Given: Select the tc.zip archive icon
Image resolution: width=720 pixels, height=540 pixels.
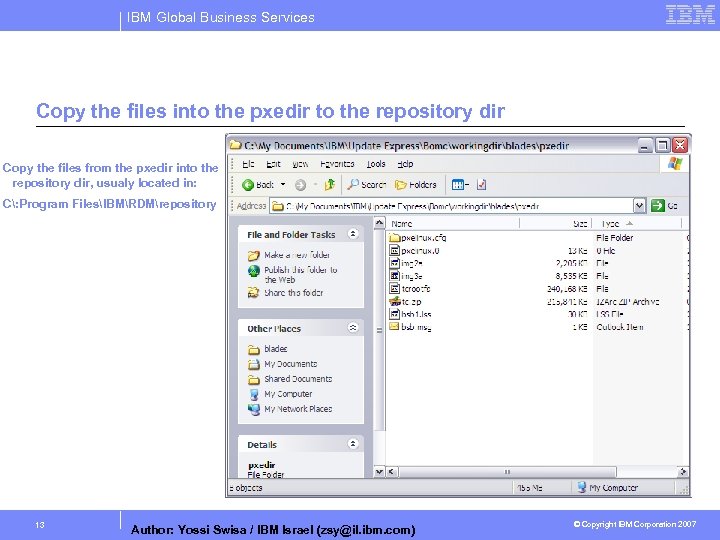Looking at the screenshot, I should tap(394, 301).
